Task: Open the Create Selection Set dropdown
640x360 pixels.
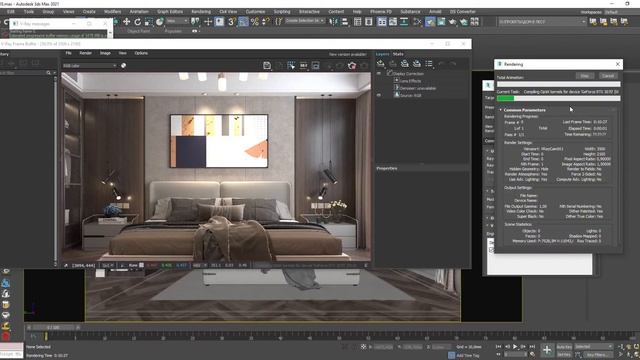Action: [304, 21]
